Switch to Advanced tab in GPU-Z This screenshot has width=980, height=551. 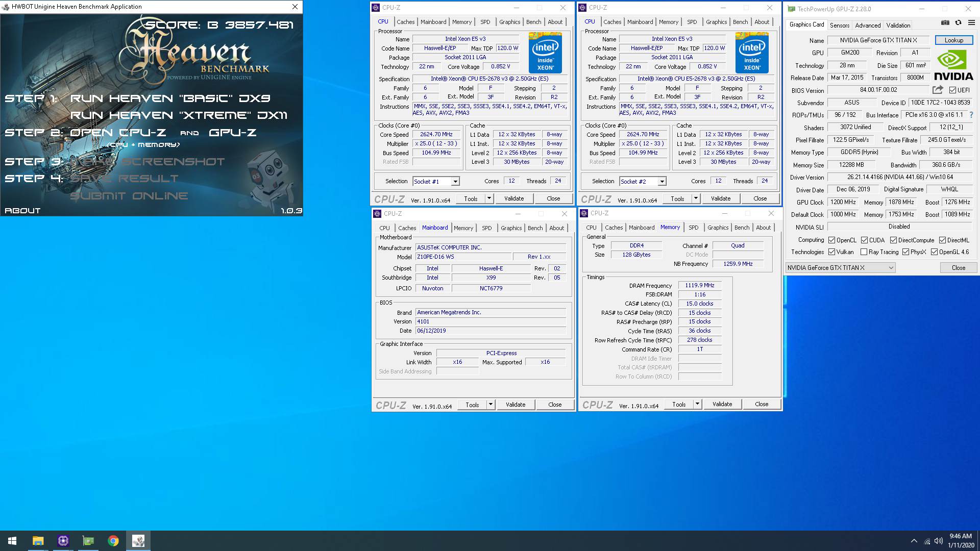(x=868, y=26)
